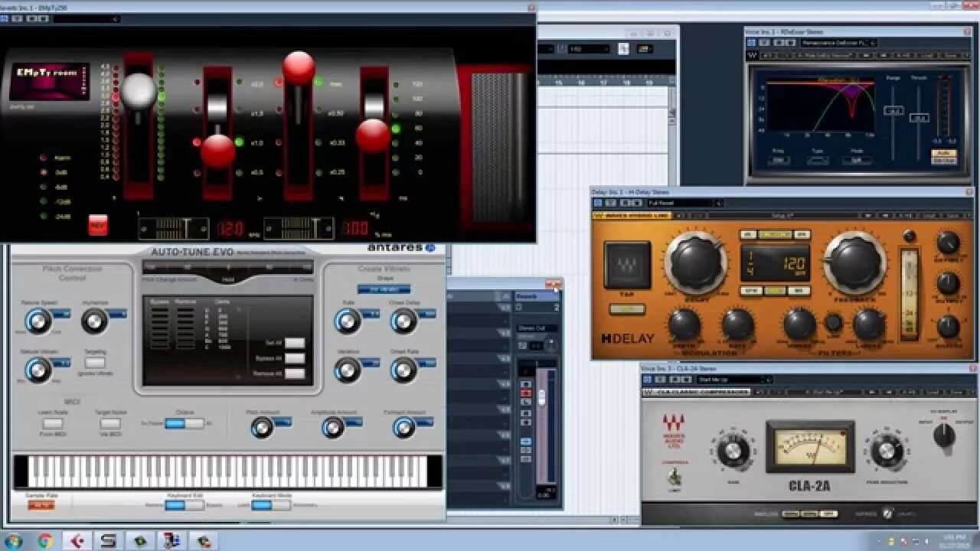Click Learn Scale From MIDI button
The image size is (980, 551).
pos(53,423)
